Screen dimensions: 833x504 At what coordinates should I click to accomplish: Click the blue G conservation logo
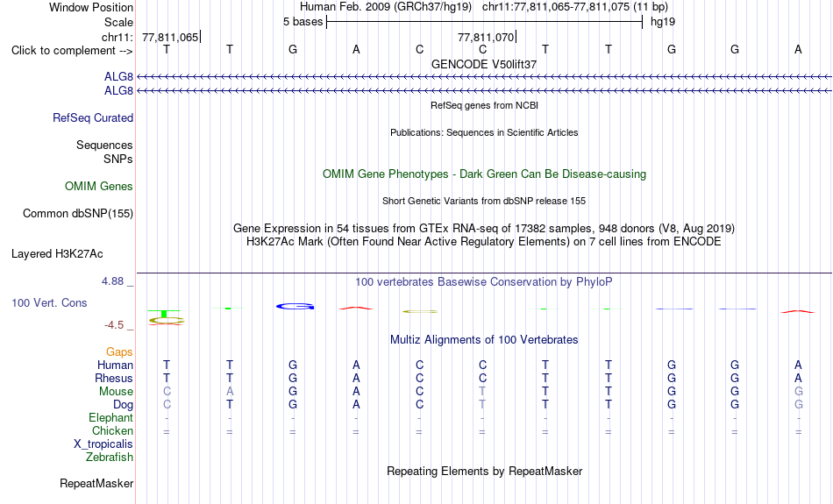295,307
